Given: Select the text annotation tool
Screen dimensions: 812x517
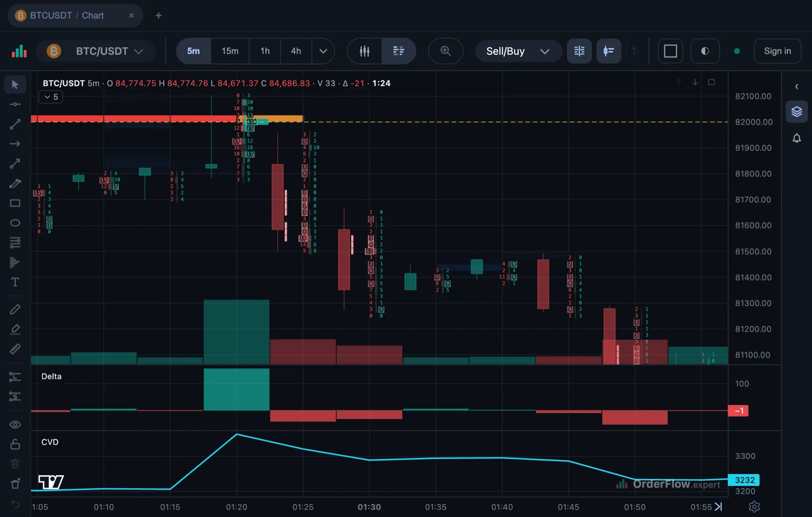Looking at the screenshot, I should tap(15, 282).
